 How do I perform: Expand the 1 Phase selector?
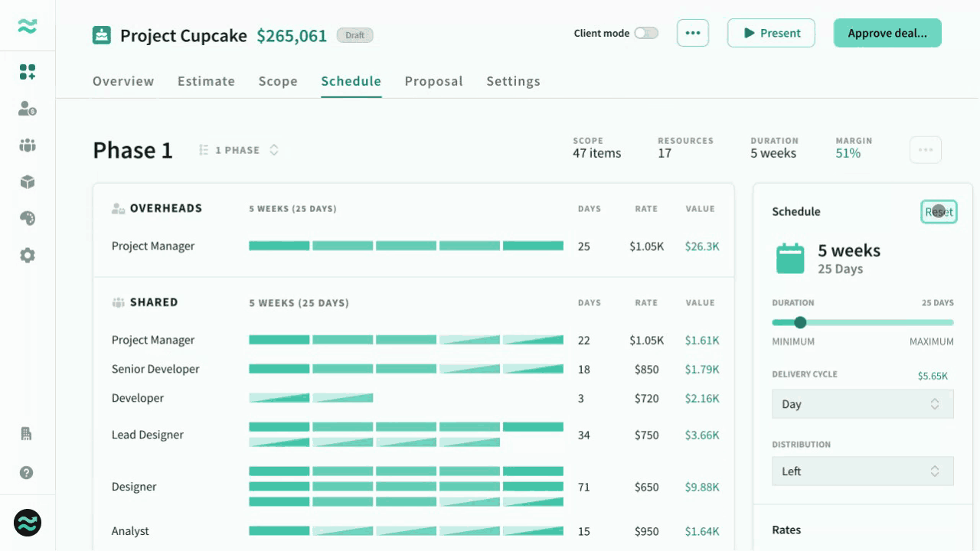(x=238, y=150)
